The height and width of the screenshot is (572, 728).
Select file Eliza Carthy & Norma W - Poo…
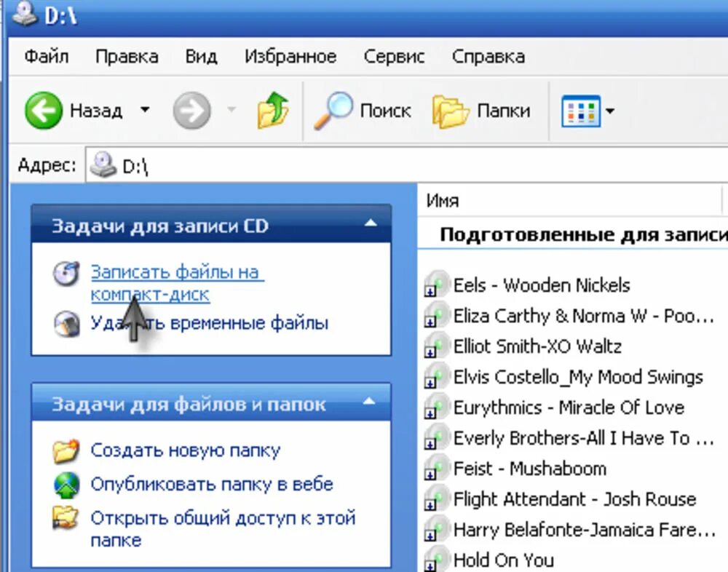(x=584, y=316)
